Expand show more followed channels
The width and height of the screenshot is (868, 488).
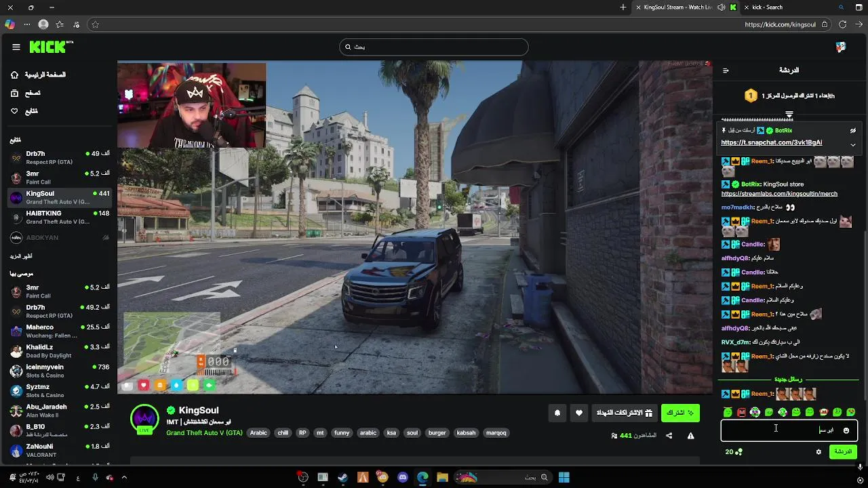(21, 256)
